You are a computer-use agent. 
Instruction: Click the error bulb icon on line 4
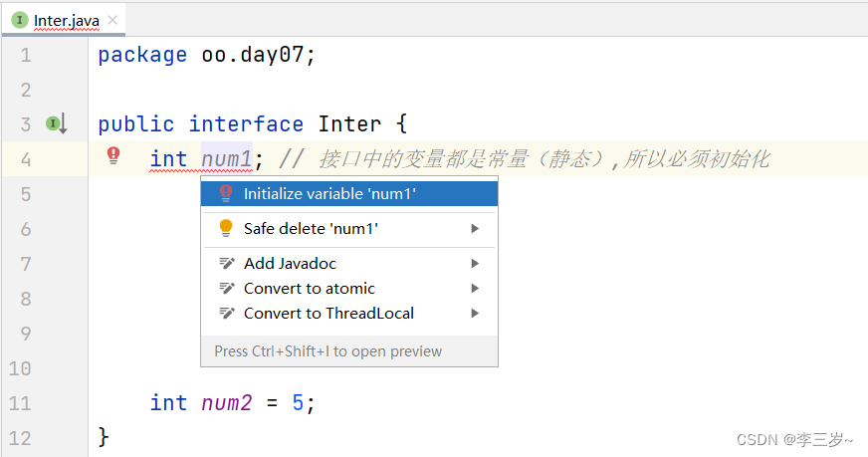coord(113,155)
